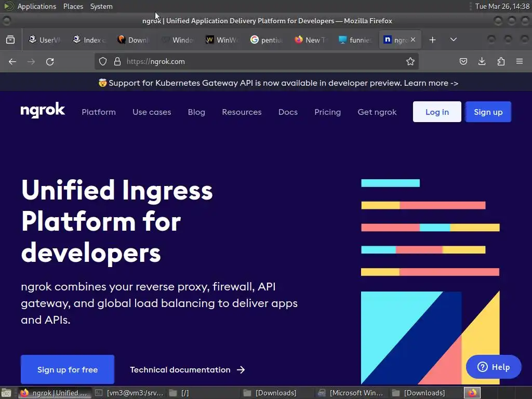The height and width of the screenshot is (399, 532).
Task: Open the Firefox downloads panel
Action: click(482, 61)
